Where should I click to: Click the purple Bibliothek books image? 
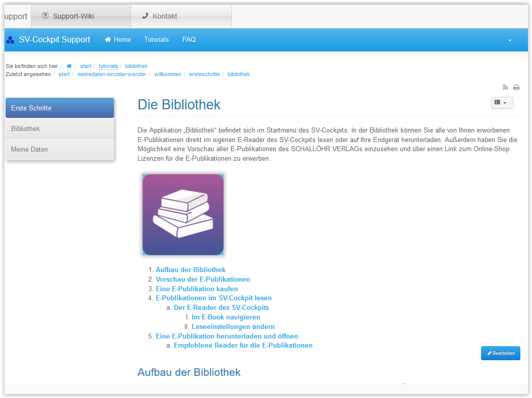pos(183,215)
